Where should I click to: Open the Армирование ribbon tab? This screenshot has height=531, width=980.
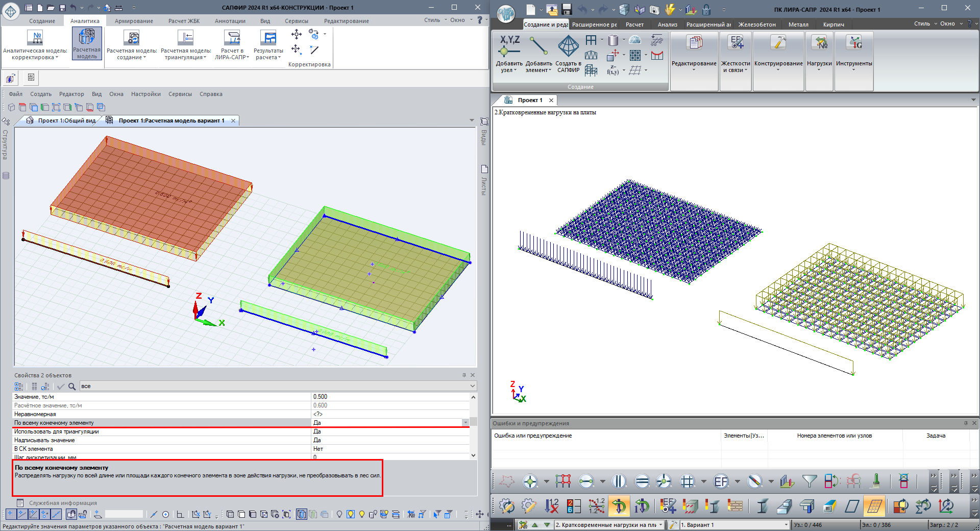point(134,21)
